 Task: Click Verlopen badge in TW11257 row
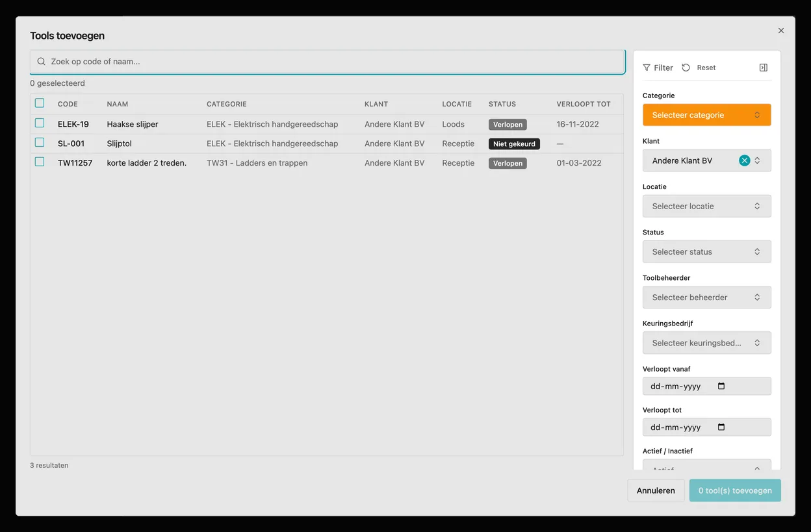(508, 164)
